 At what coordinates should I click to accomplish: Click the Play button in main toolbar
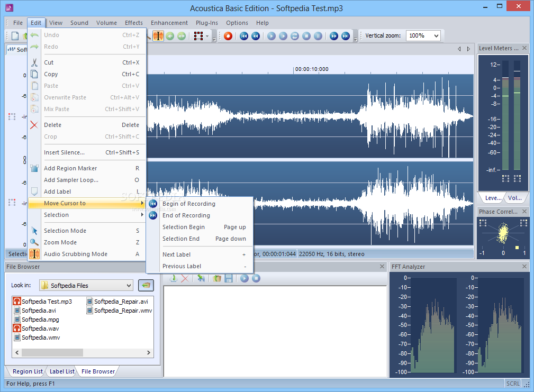[271, 36]
